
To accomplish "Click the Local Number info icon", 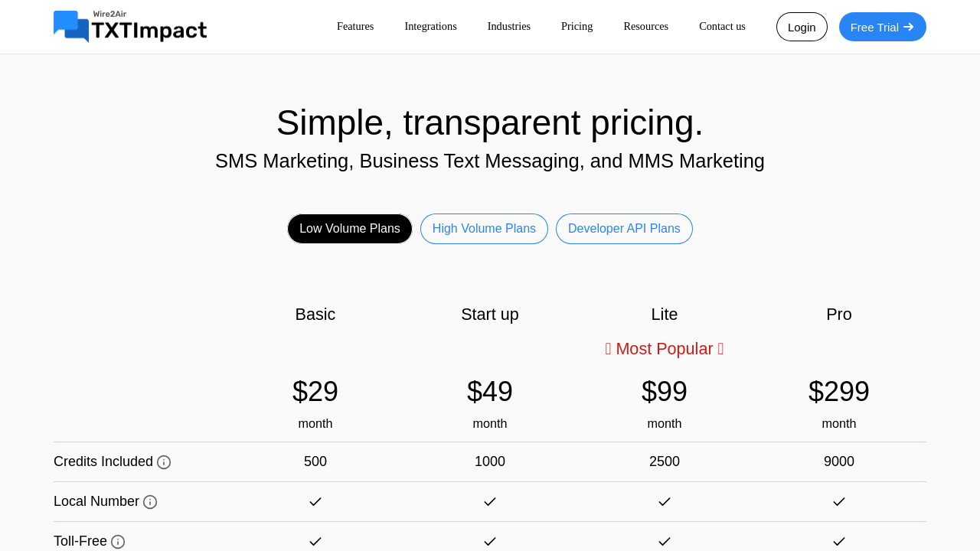I will click(150, 502).
